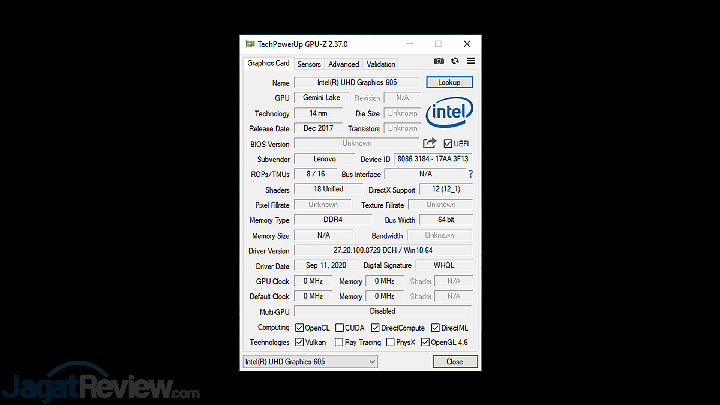Click the Memory Size field N/A
Viewport: 720px width, 405px height.
(x=324, y=235)
